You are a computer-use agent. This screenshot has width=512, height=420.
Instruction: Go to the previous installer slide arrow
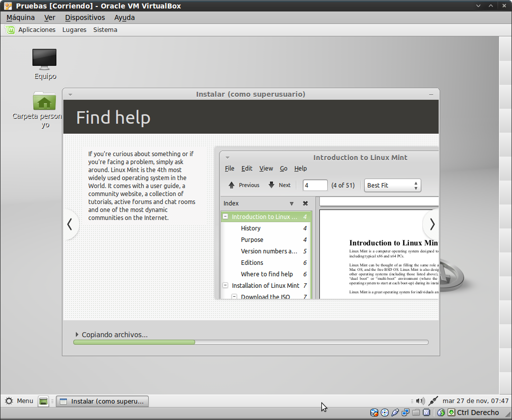click(x=70, y=224)
